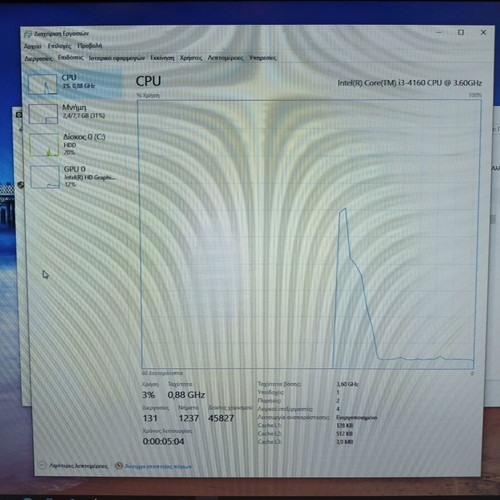Click the 45827 handles value
Viewport: 500px width, 500px height.
pyautogui.click(x=221, y=418)
